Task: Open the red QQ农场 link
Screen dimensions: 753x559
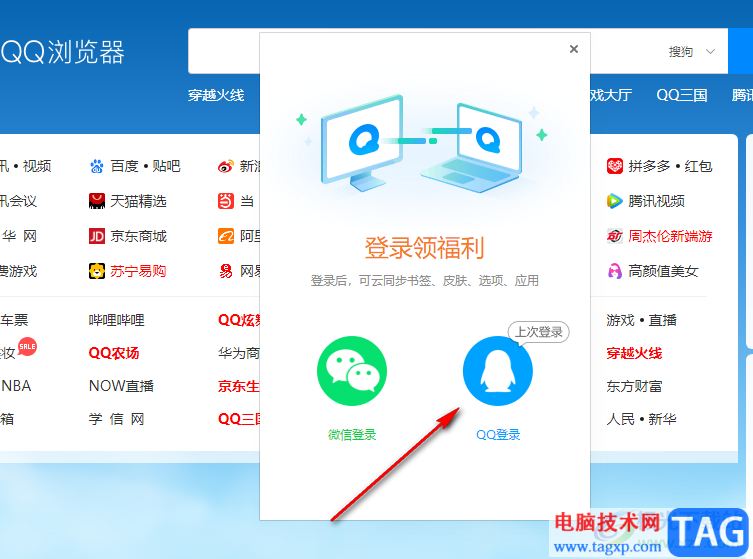Action: tap(114, 353)
